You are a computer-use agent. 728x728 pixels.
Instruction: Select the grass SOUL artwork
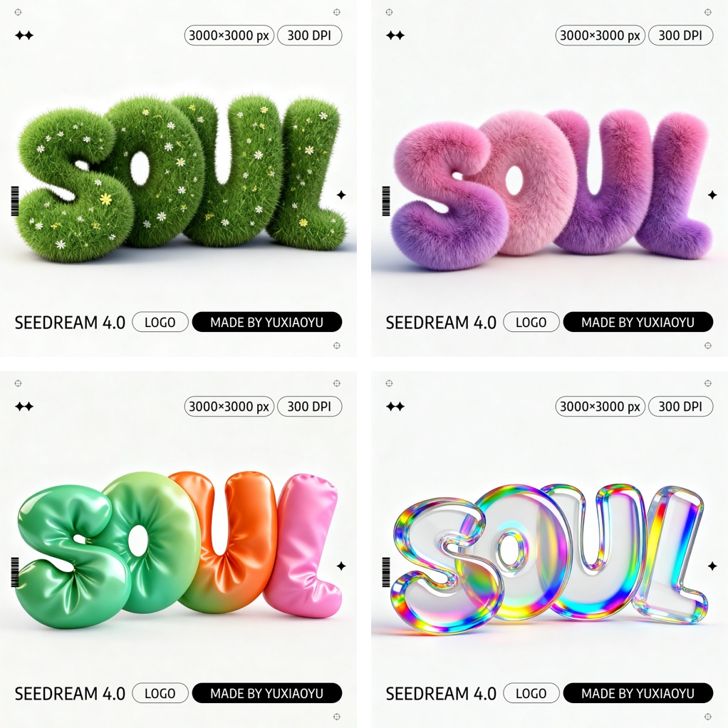coord(181,177)
